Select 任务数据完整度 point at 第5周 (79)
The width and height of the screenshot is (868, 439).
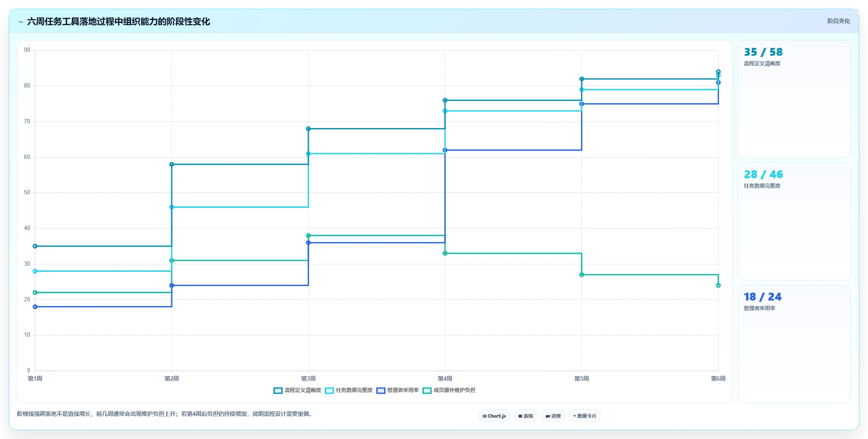click(x=581, y=90)
